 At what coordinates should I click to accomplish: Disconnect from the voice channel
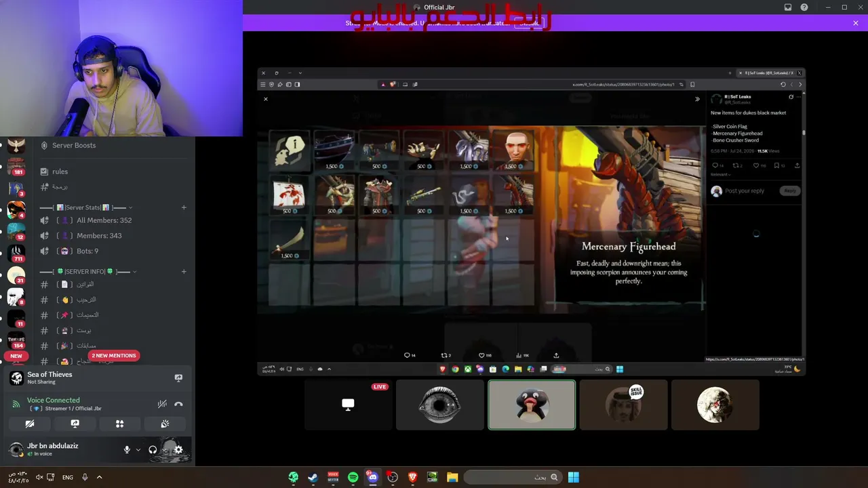pyautogui.click(x=178, y=404)
